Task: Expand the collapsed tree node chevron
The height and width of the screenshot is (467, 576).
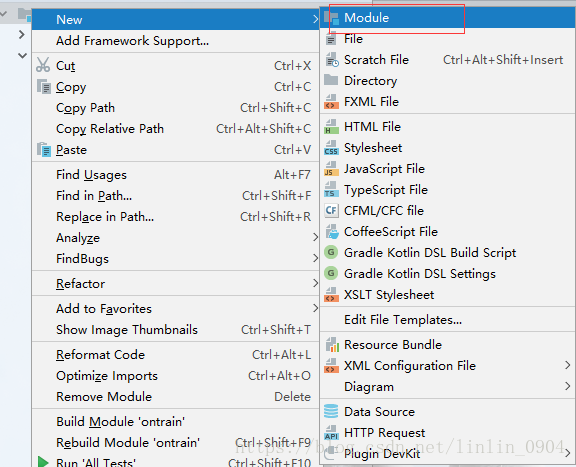Action: click(x=22, y=35)
